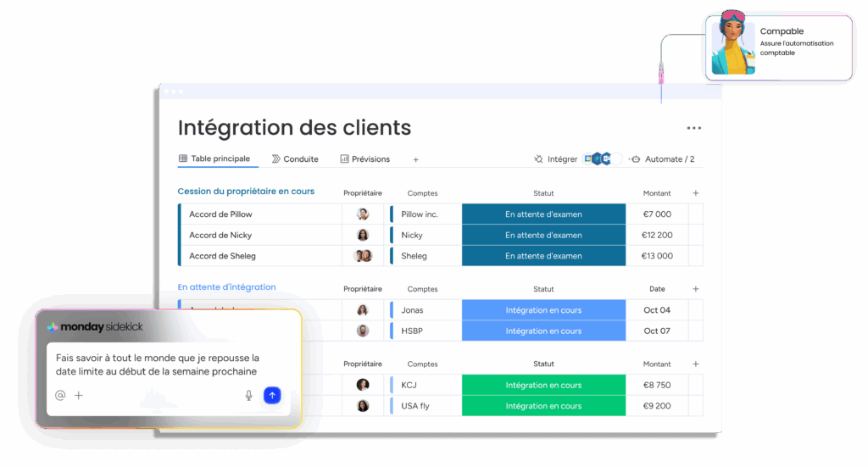The width and height of the screenshot is (868, 467).
Task: Change green status for KCJ row
Action: click(543, 385)
